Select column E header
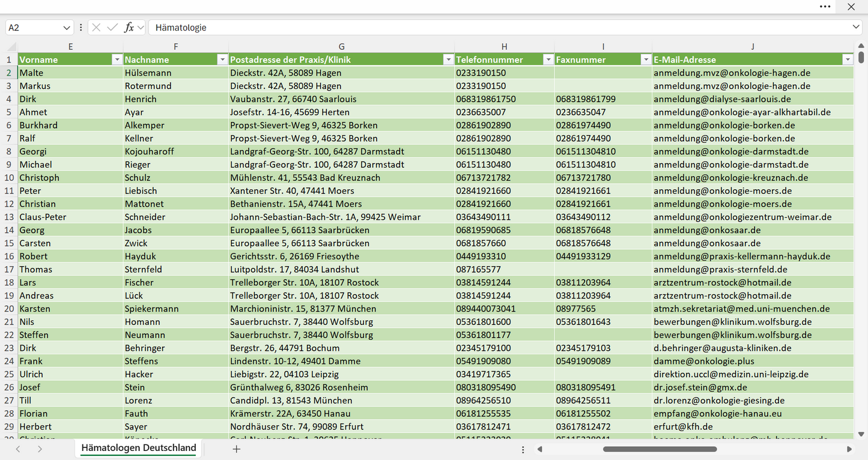 tap(70, 47)
